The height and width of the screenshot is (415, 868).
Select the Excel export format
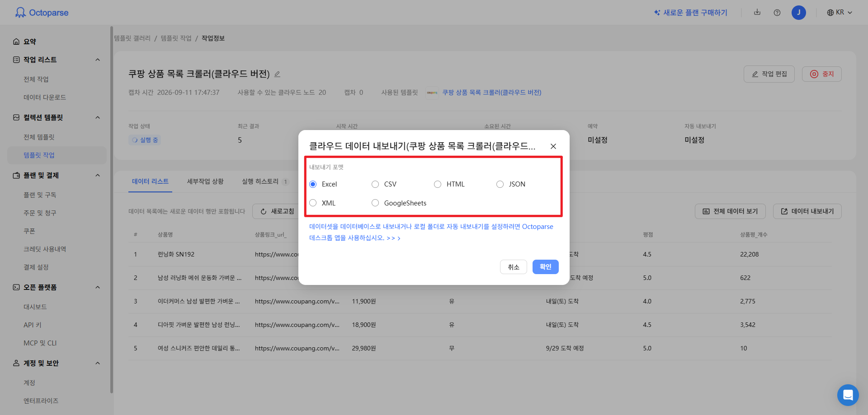click(x=323, y=184)
